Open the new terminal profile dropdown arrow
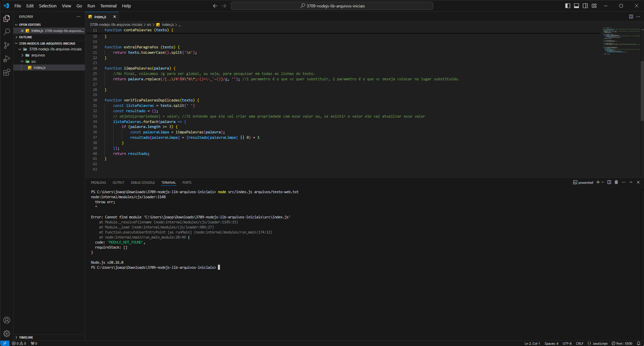The width and height of the screenshot is (644, 346). tap(603, 182)
